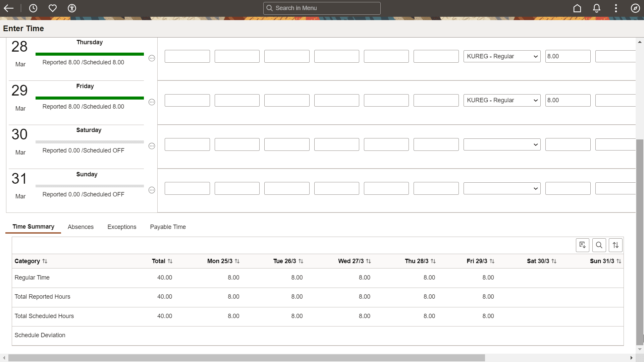This screenshot has height=362, width=644.
Task: Open Saturday's empty time code dropdown
Action: point(502,144)
